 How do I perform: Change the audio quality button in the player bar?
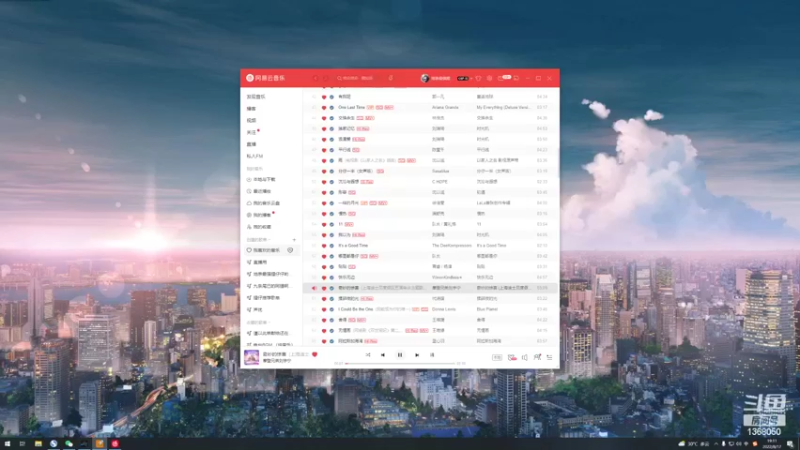(497, 357)
